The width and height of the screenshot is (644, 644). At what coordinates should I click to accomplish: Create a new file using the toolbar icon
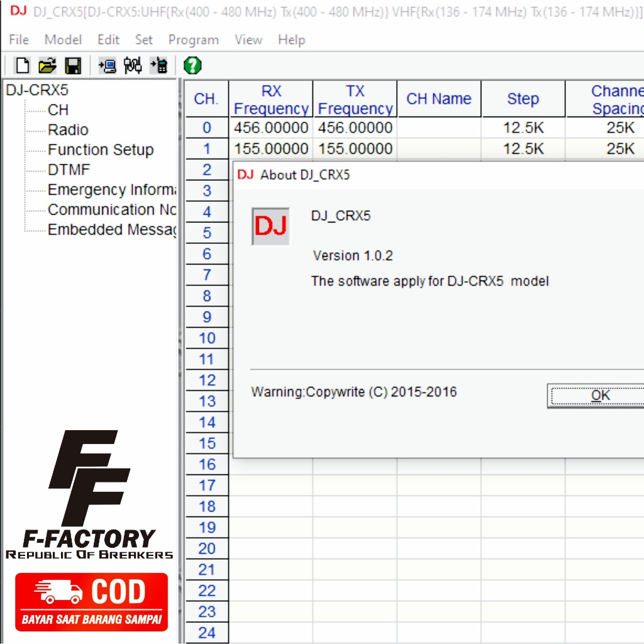tap(23, 66)
